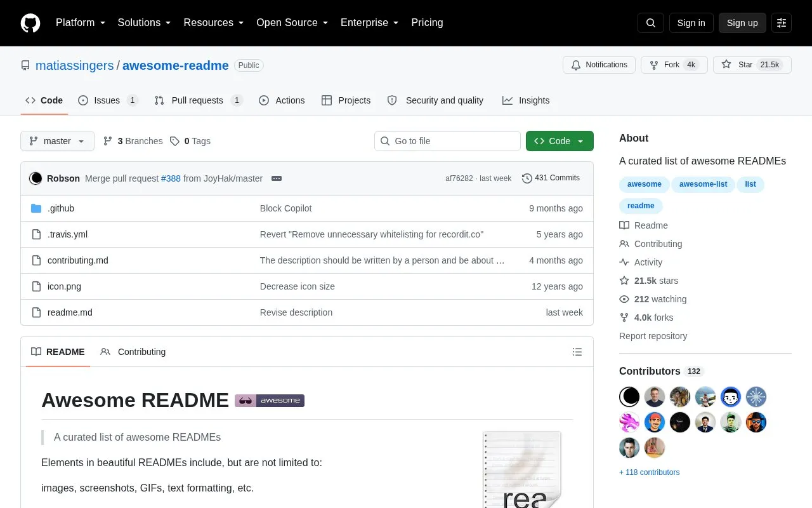Click the snowflake contributor avatar
812x508 pixels.
click(756, 397)
